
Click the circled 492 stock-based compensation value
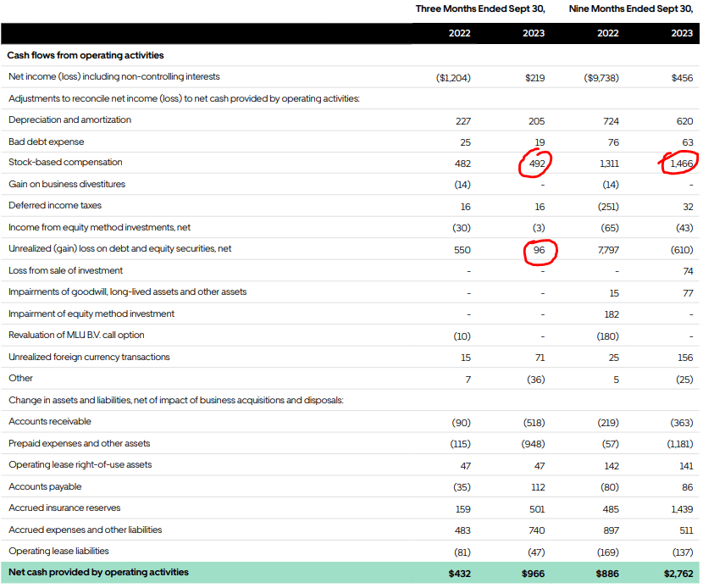coord(535,162)
